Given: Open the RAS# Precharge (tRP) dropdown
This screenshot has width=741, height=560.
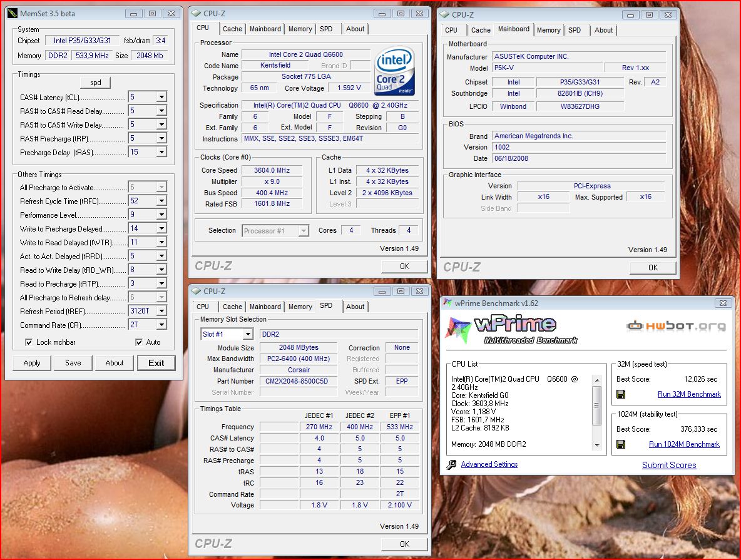Looking at the screenshot, I should (161, 138).
